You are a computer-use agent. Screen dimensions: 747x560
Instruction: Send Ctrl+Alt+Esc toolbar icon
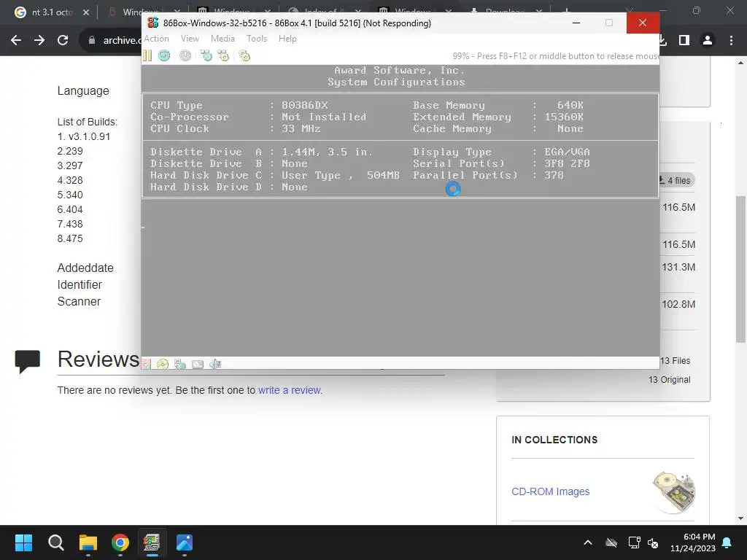tap(223, 55)
